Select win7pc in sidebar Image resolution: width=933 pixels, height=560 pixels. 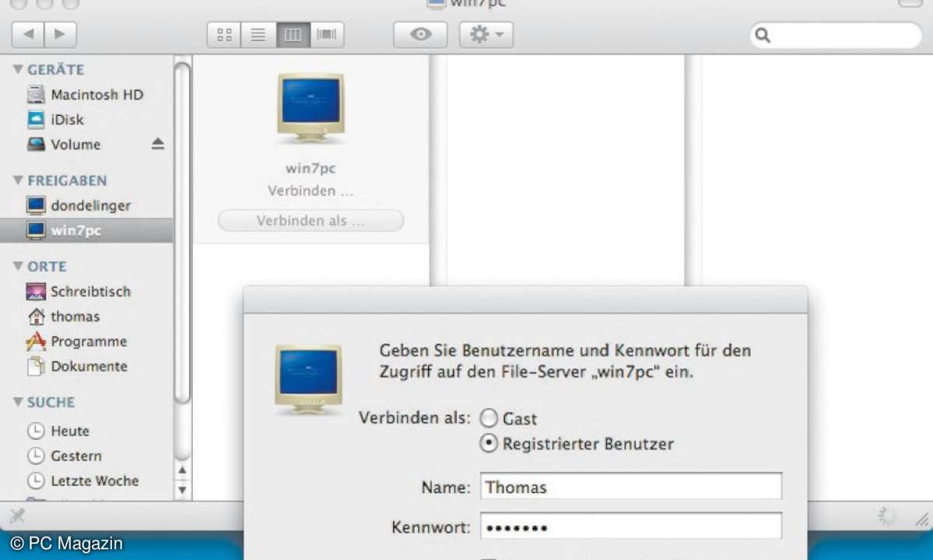[86, 230]
